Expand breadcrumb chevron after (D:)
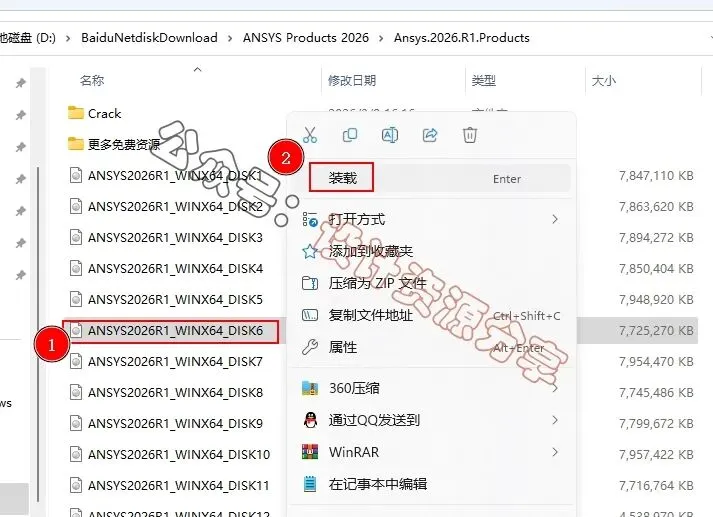 pyautogui.click(x=68, y=38)
